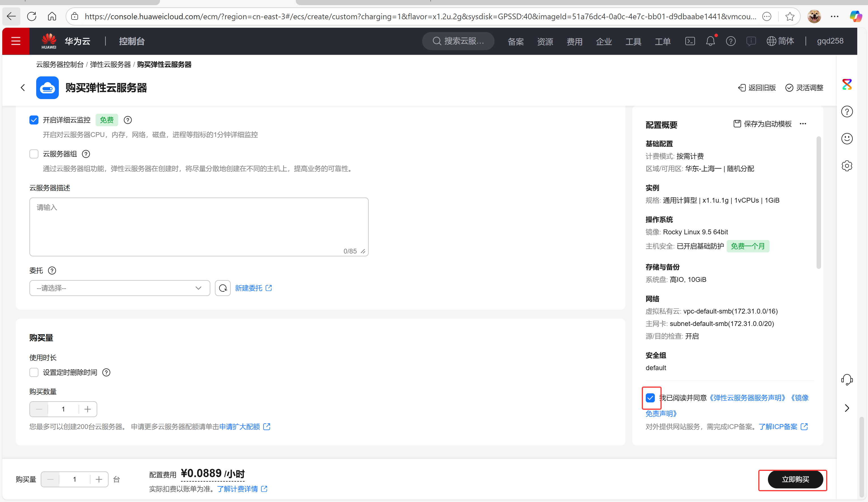Open the help question mark in header
The height and width of the screenshot is (502, 868).
[x=731, y=41]
